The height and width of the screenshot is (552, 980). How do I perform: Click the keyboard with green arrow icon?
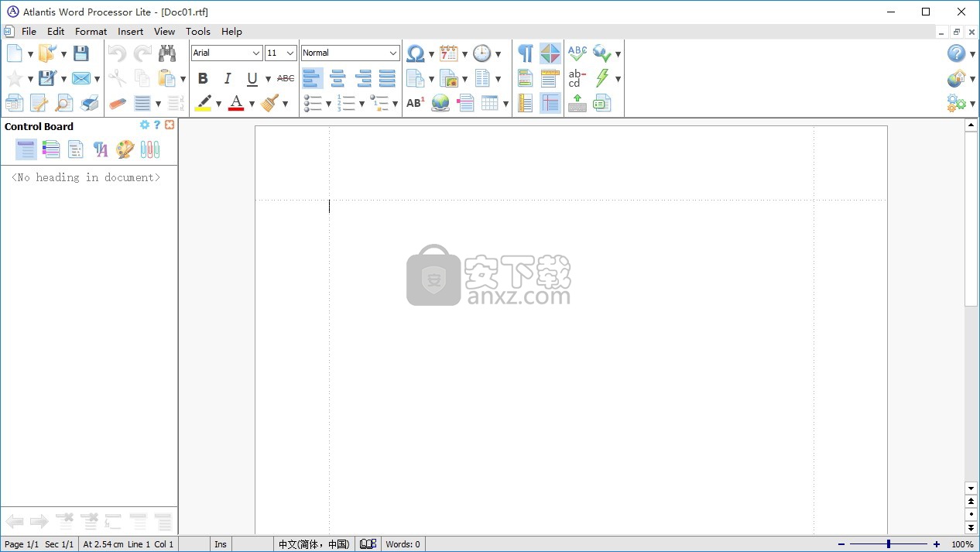point(577,103)
